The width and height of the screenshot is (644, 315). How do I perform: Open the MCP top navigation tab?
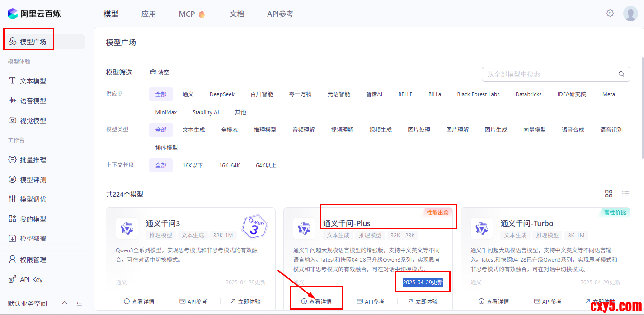coord(192,14)
